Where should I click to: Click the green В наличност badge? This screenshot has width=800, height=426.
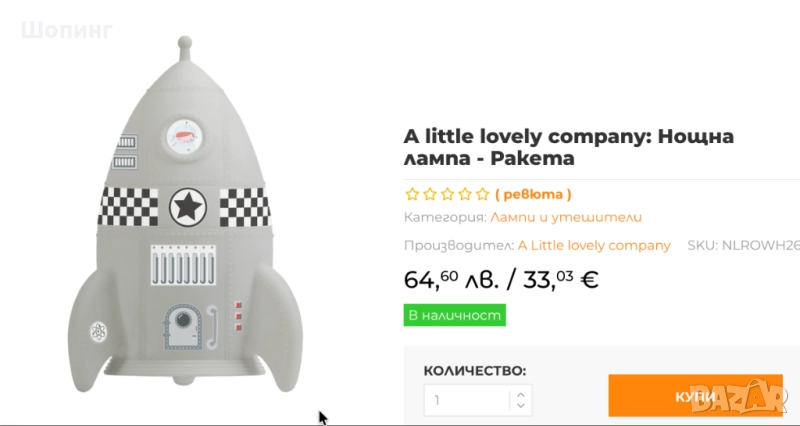click(x=455, y=315)
